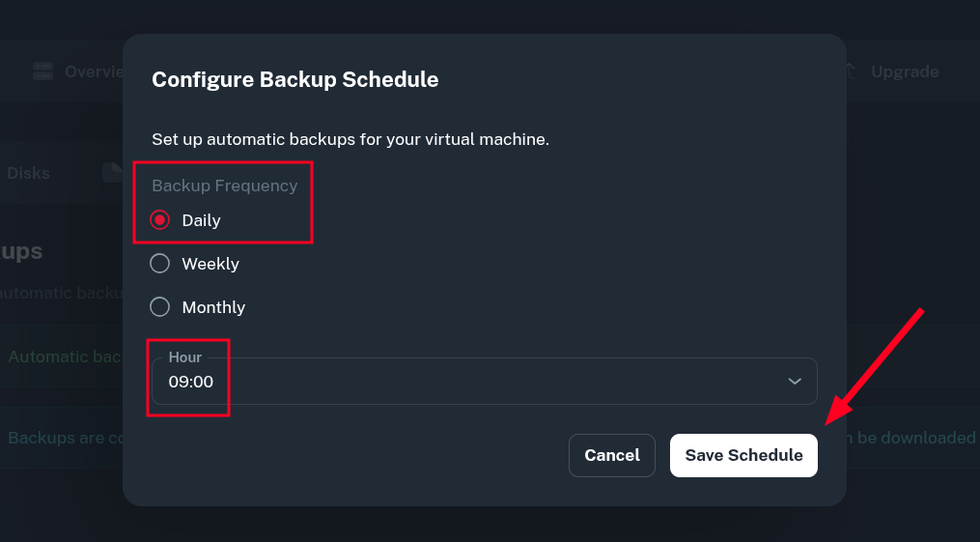Click the Backup Frequency group label
Screen dimensions: 980x542
pos(224,185)
